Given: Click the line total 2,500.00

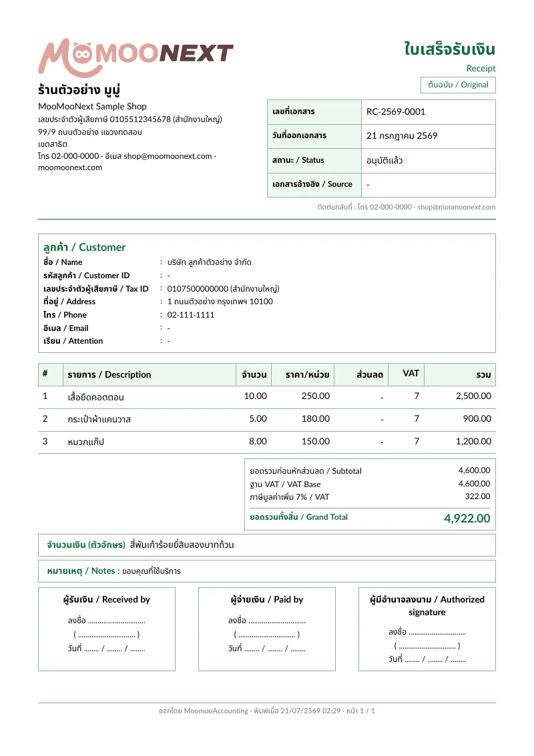Looking at the screenshot, I should tap(473, 396).
